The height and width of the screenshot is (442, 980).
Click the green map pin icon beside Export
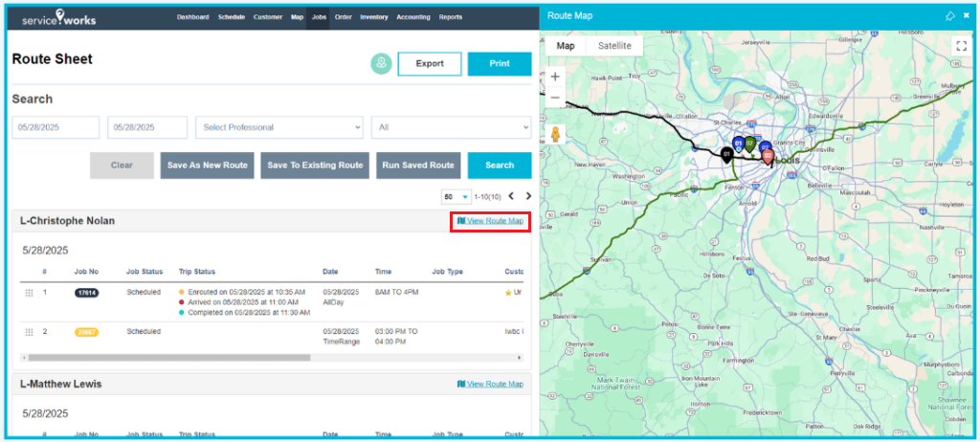pos(382,63)
